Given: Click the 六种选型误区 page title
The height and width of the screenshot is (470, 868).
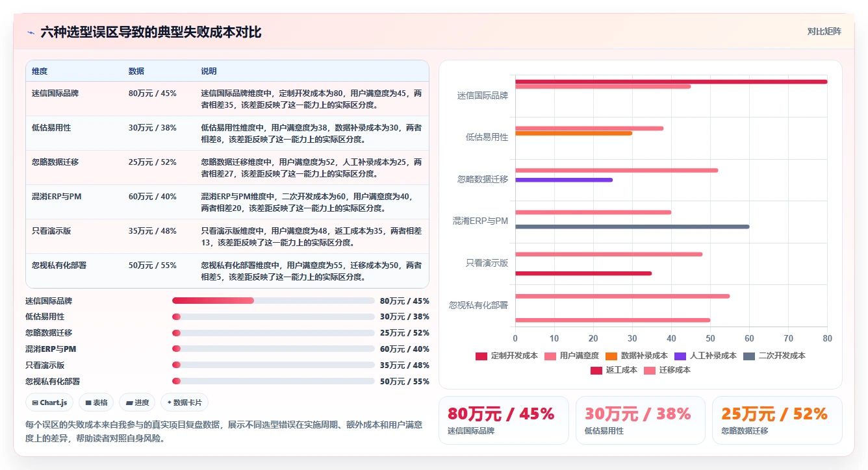Looking at the screenshot, I should 151,32.
